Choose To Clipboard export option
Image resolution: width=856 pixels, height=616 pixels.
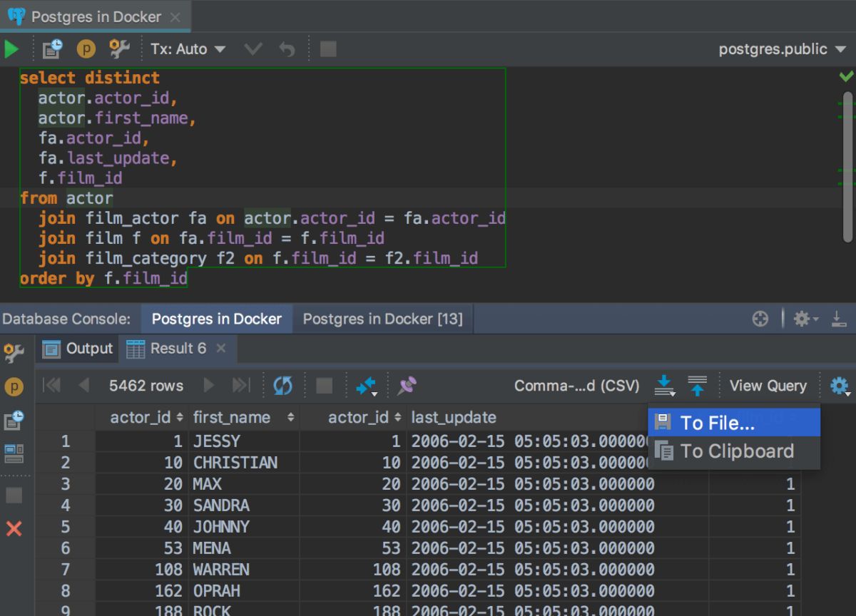pos(735,451)
